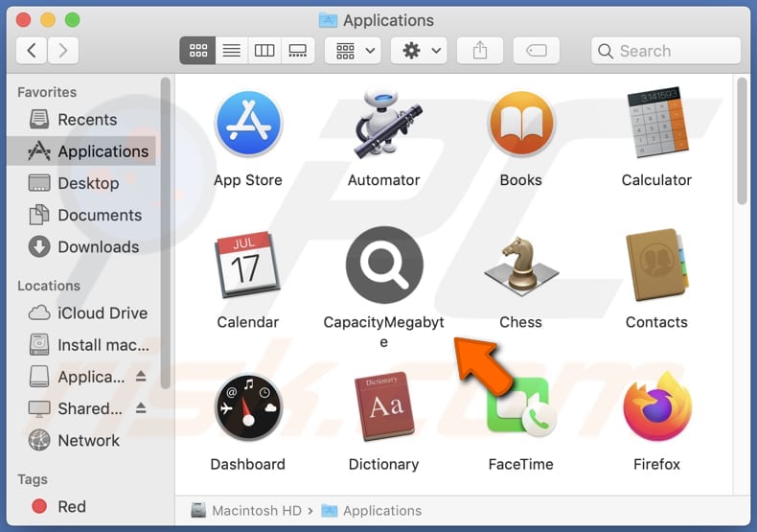Image resolution: width=757 pixels, height=532 pixels.
Task: Open the Calendar app icon
Action: tap(247, 265)
